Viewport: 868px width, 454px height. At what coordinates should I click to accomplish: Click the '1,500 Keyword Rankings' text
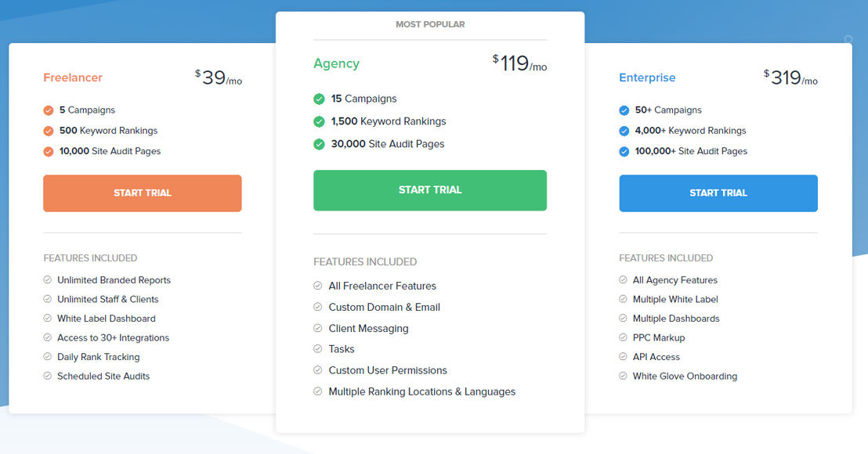389,121
